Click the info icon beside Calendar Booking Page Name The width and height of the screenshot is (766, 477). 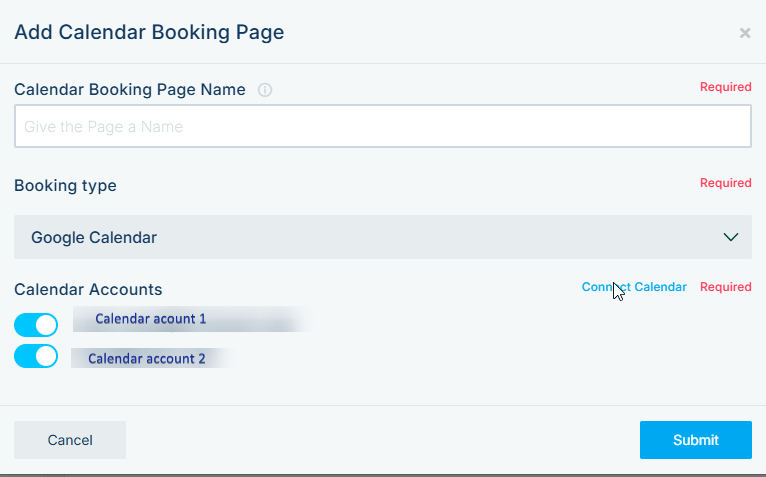coord(265,90)
